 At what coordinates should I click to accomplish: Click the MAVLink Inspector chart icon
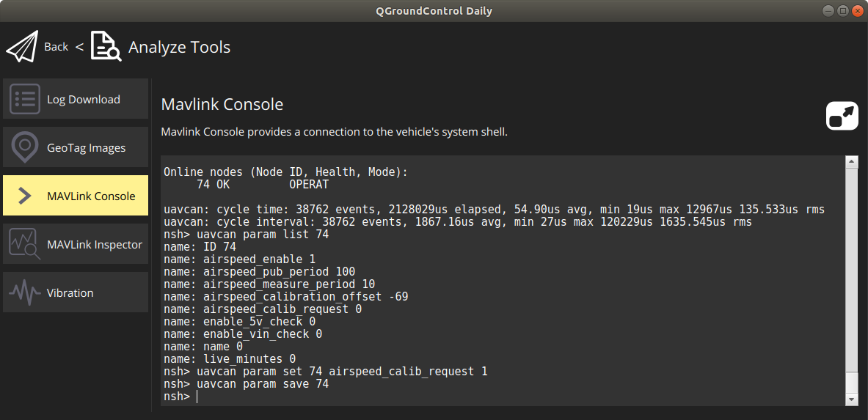point(25,244)
